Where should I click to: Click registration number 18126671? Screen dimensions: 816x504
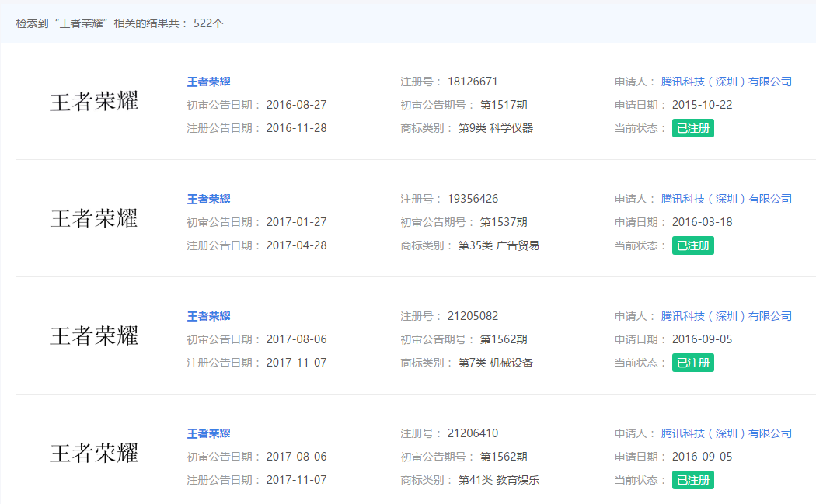click(473, 82)
